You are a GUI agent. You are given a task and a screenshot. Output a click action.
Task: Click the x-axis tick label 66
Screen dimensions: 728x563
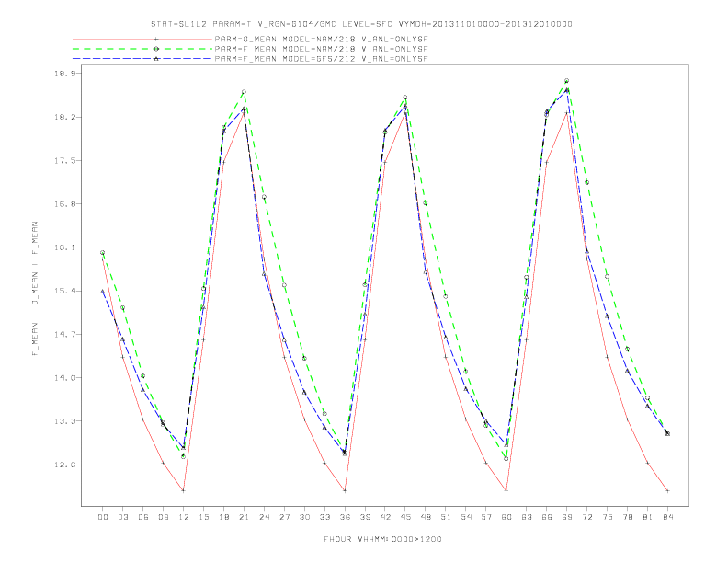547,517
